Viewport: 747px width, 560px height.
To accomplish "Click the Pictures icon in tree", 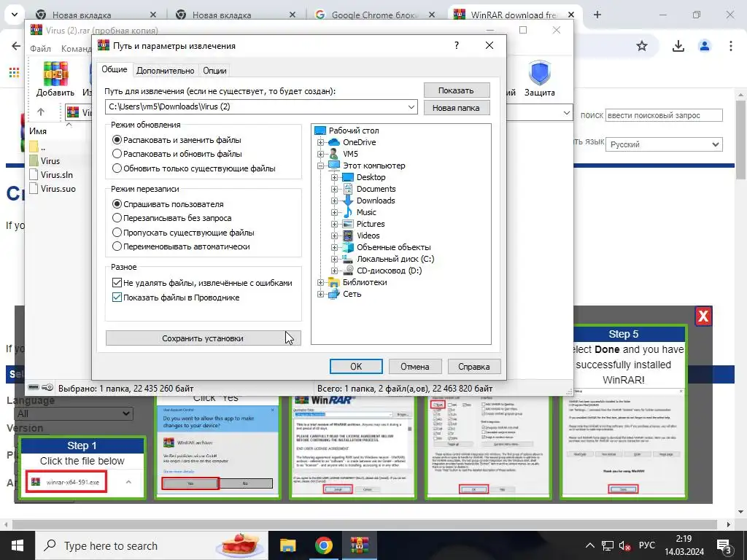I will (348, 224).
